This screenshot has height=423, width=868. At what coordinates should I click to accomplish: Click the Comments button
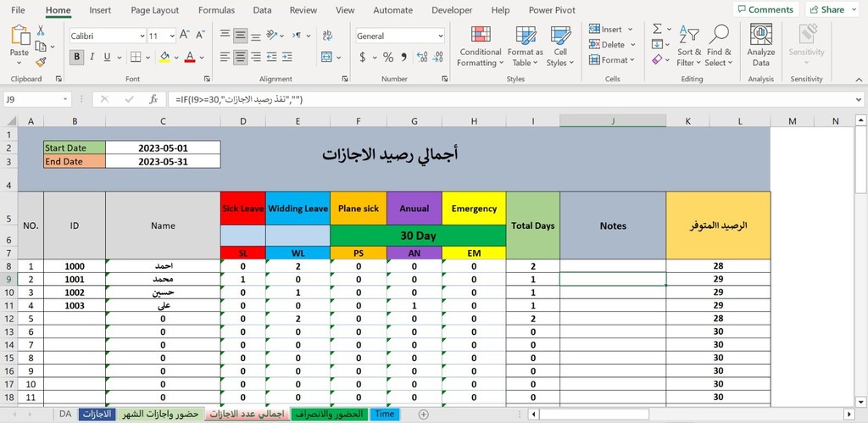tap(766, 9)
